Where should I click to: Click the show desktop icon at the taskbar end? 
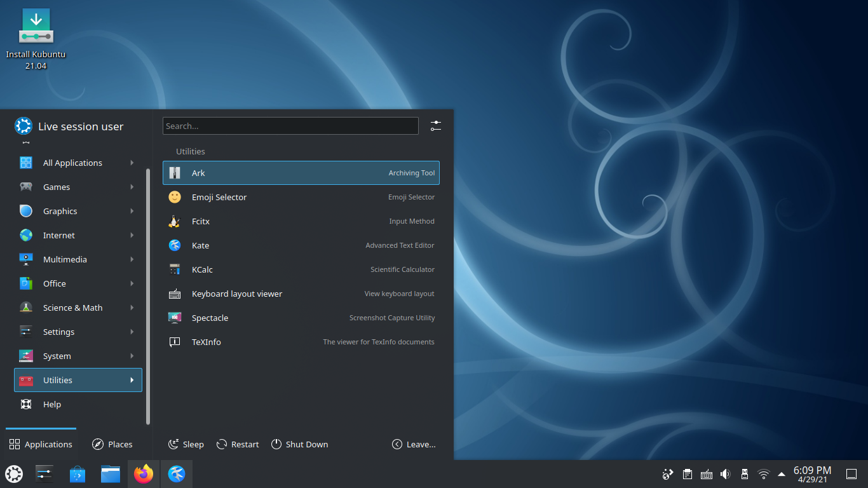pos(851,474)
